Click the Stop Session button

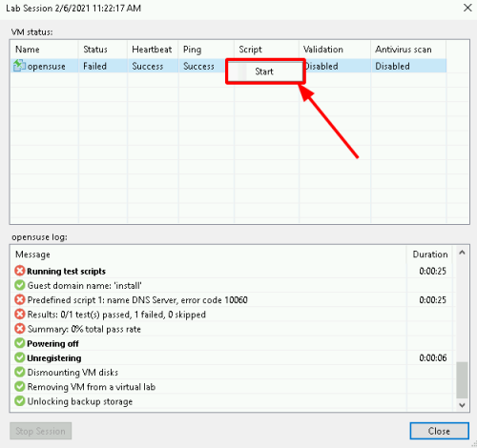(40, 431)
